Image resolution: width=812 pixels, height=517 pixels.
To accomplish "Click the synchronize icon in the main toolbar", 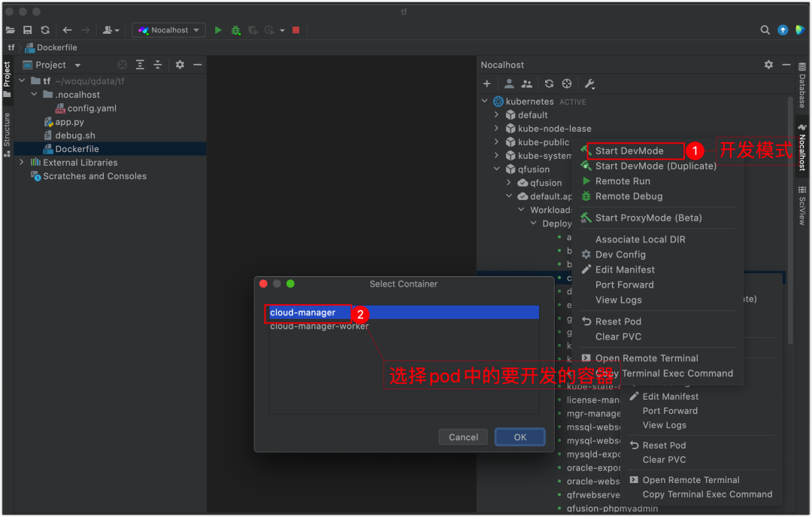I will pyautogui.click(x=45, y=30).
